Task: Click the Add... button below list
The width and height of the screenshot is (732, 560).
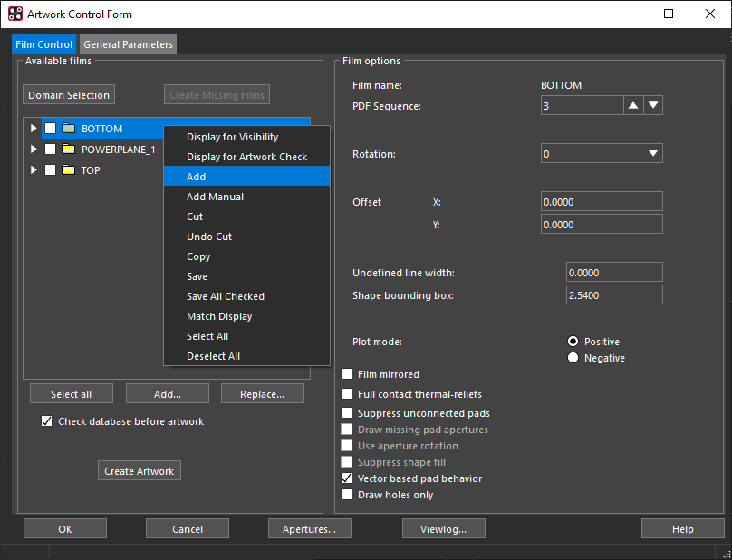Action: pyautogui.click(x=167, y=394)
